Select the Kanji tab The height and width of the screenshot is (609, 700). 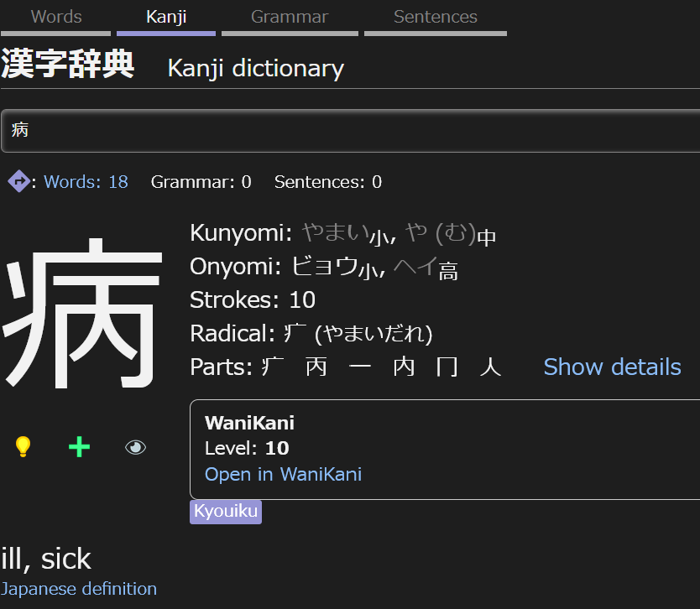click(165, 16)
